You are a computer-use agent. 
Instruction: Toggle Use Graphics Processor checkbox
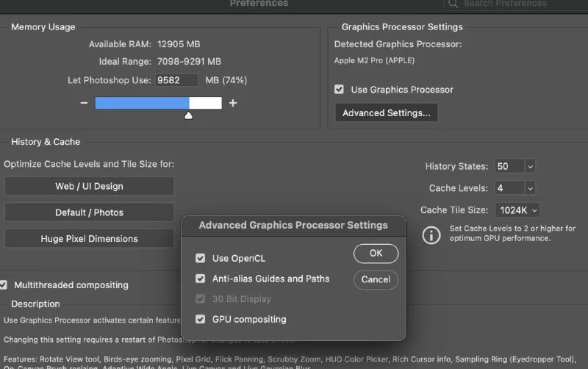[x=339, y=90]
